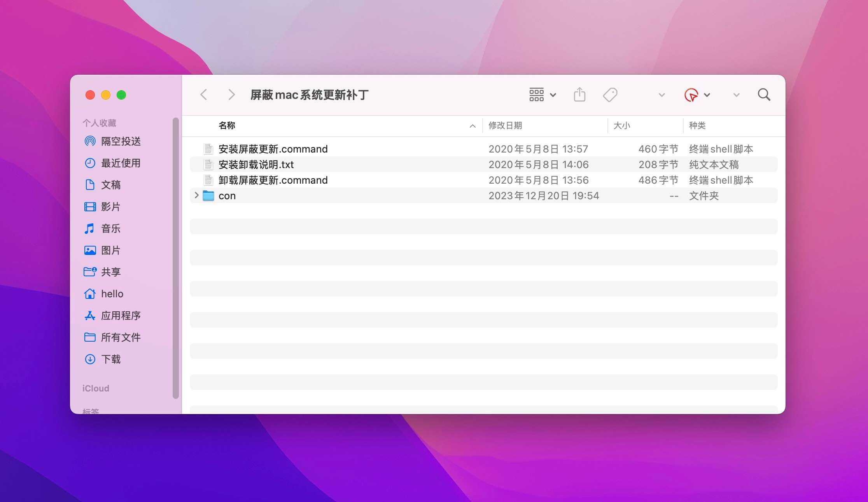Select the hello home sidebar entry
The image size is (868, 502).
pos(112,294)
